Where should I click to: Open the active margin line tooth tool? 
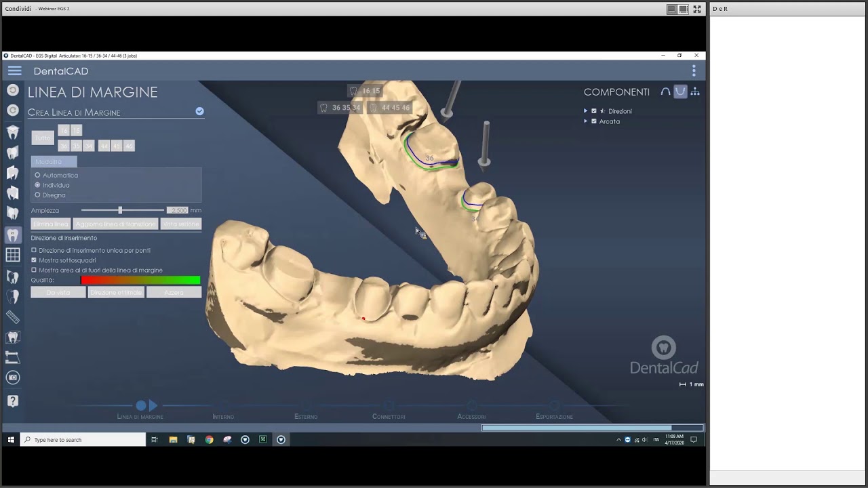pos(12,235)
